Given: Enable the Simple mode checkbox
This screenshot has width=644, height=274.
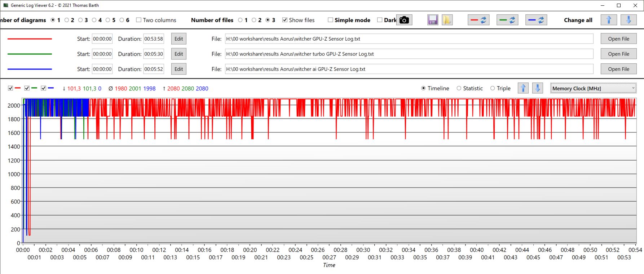Looking at the screenshot, I should click(330, 20).
